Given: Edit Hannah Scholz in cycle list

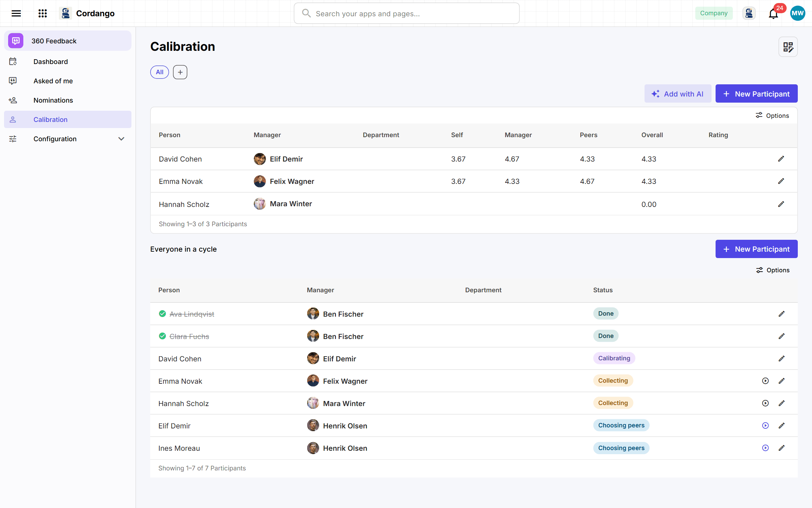Looking at the screenshot, I should click(x=782, y=403).
